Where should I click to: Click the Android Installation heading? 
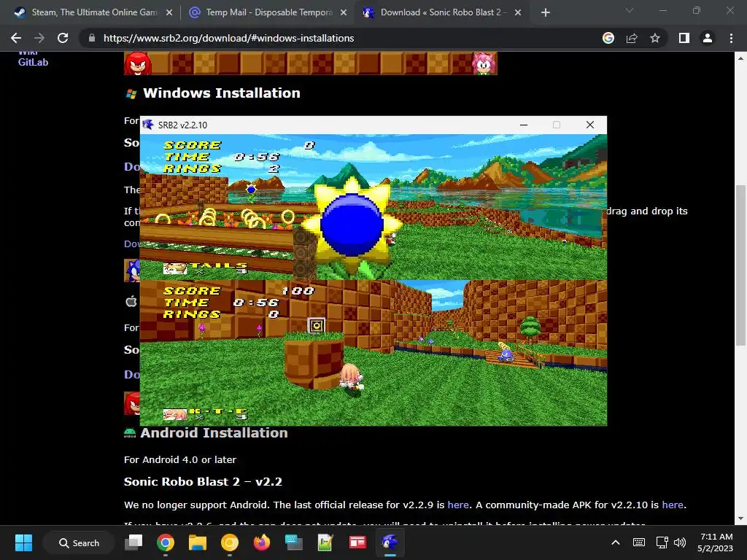pyautogui.click(x=214, y=433)
